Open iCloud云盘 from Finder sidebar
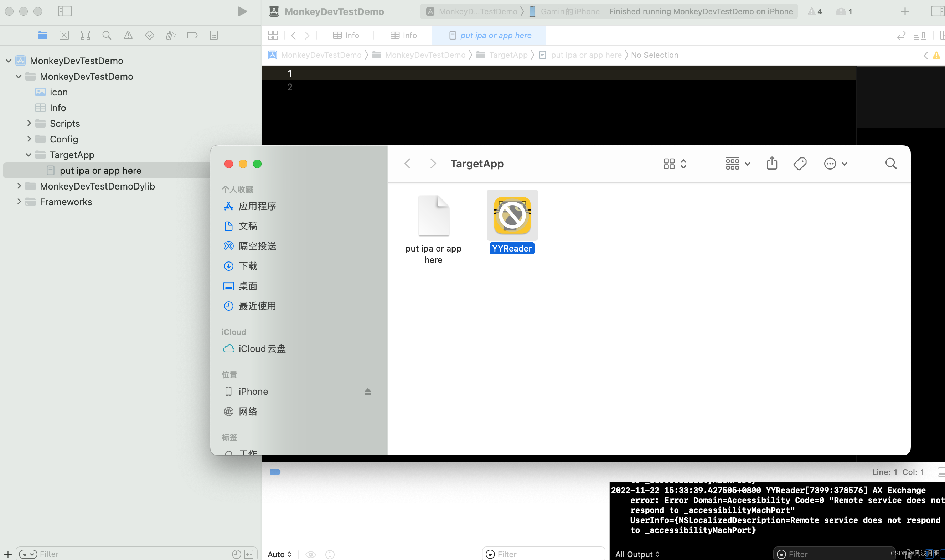945x560 pixels. point(262,348)
